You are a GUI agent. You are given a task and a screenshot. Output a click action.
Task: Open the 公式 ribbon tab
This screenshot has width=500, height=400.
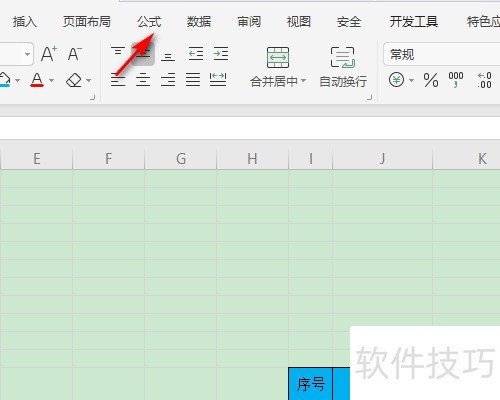coord(149,22)
